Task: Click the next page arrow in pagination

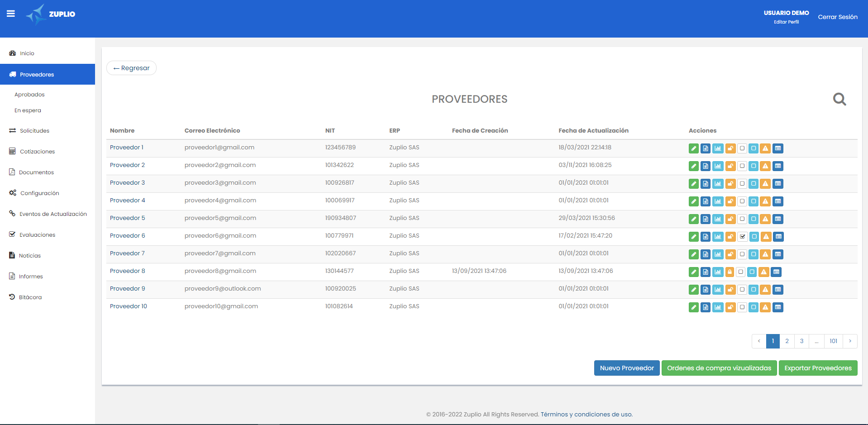Action: [x=850, y=341]
